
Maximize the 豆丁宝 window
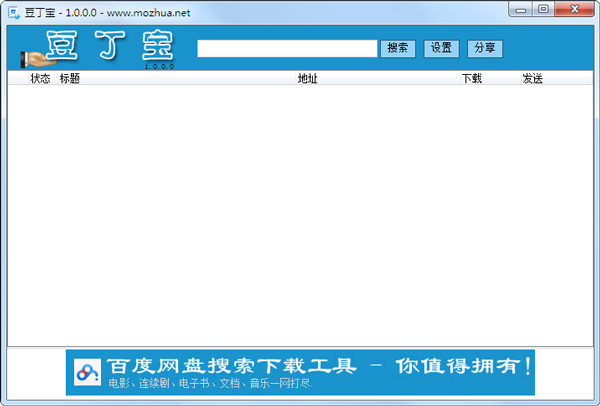click(543, 10)
